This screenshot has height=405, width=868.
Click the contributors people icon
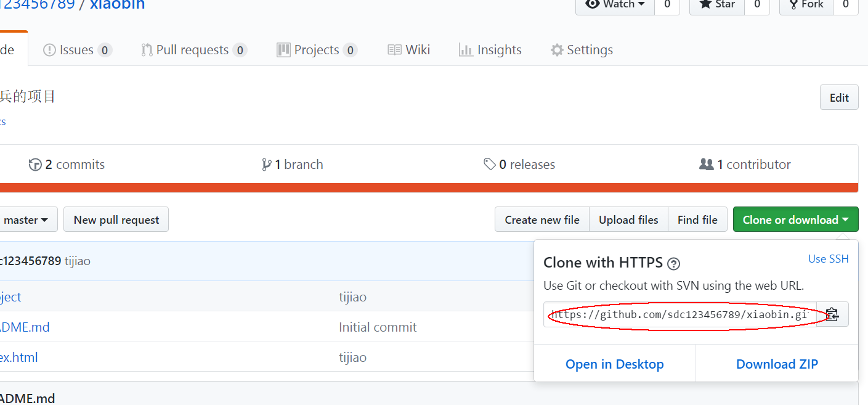tap(706, 165)
